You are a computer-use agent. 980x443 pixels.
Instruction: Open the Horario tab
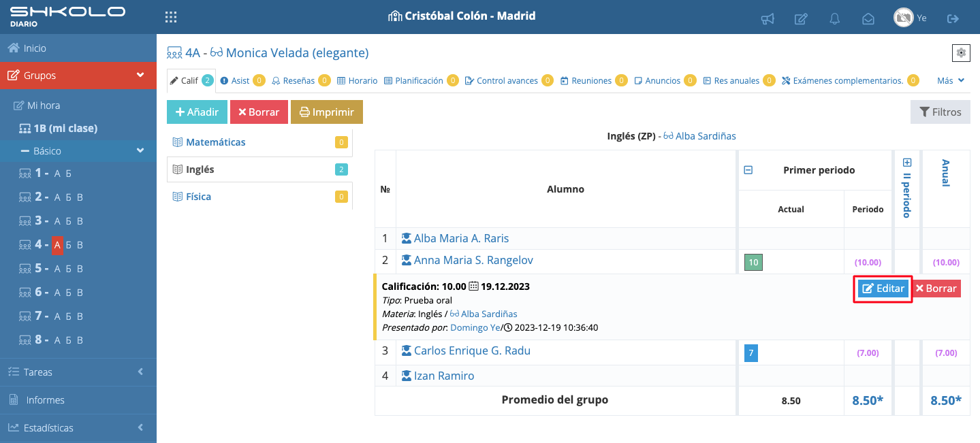click(358, 80)
